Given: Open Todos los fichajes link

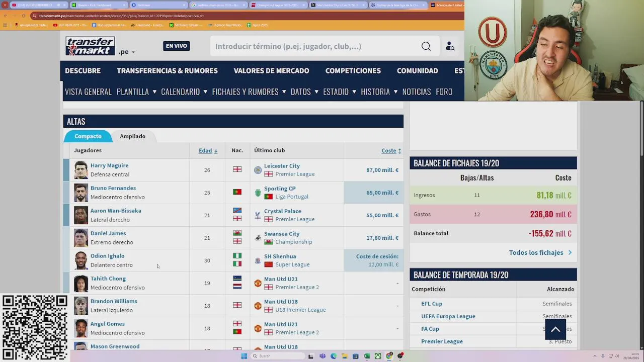Looking at the screenshot, I should click(540, 252).
